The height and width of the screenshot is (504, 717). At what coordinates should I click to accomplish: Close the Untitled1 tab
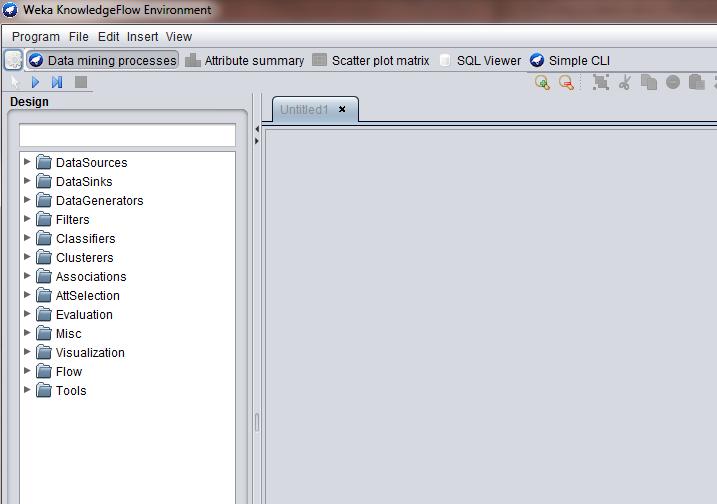pyautogui.click(x=342, y=109)
